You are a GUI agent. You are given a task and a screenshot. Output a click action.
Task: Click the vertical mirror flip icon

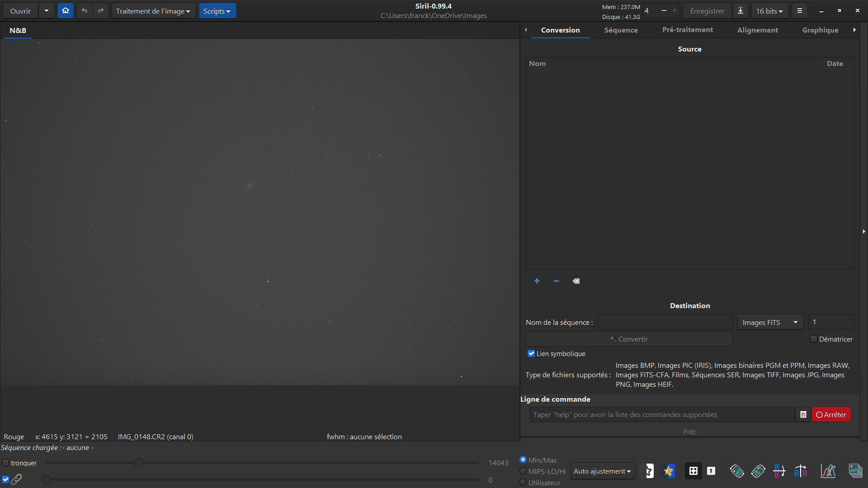pyautogui.click(x=779, y=471)
